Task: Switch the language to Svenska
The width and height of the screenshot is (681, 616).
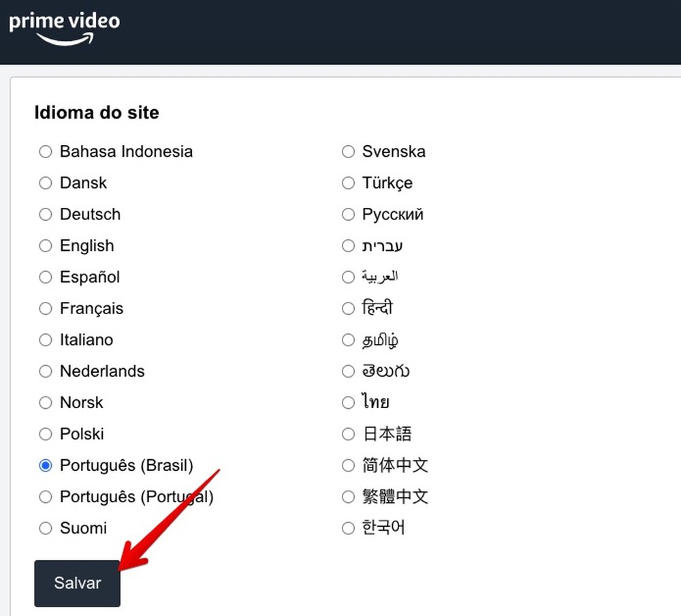Action: (348, 151)
